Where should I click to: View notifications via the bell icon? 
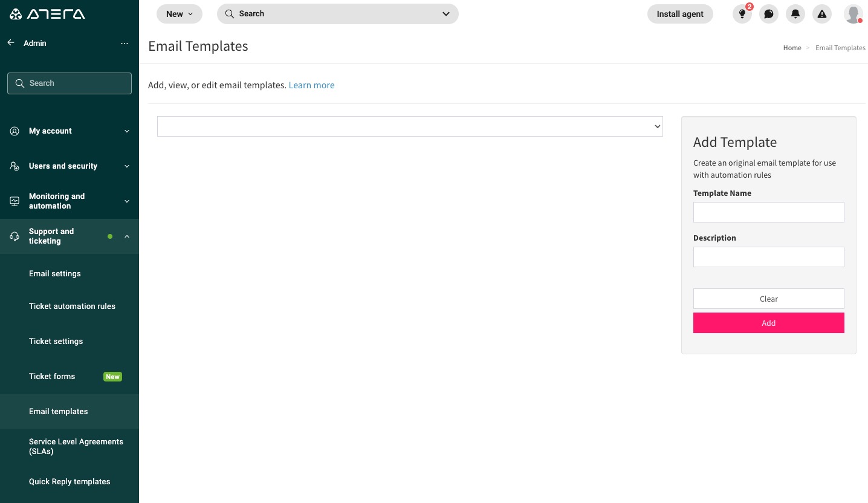795,14
